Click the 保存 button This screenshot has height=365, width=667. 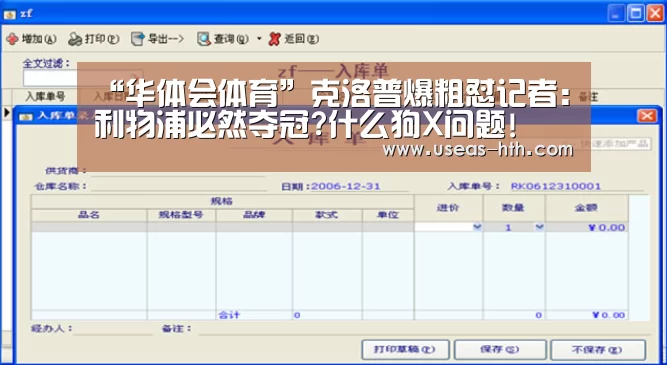click(500, 350)
